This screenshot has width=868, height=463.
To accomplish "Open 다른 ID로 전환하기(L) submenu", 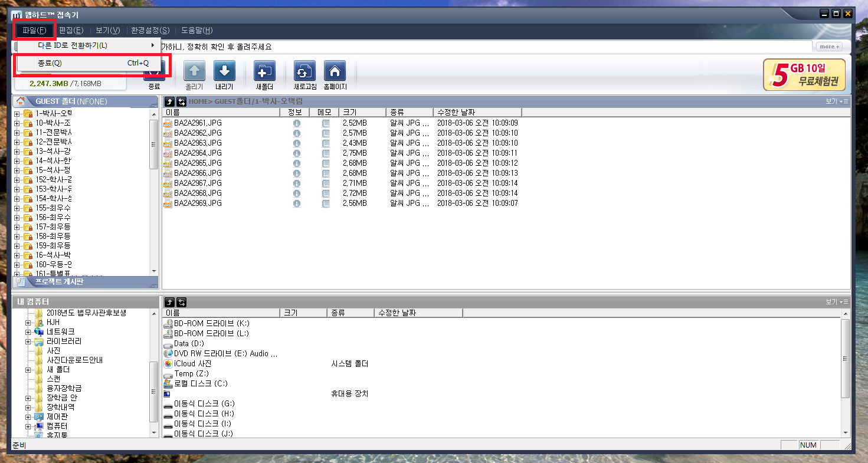I will 89,45.
